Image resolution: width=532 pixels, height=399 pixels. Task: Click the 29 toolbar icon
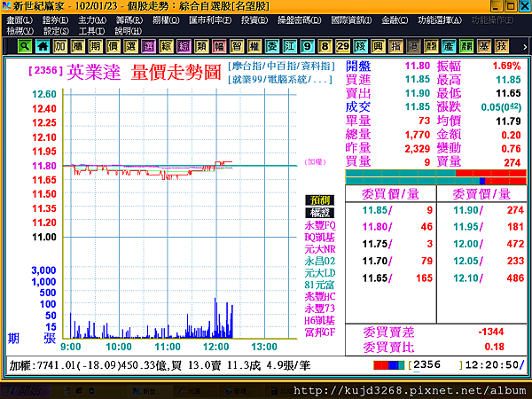point(342,46)
